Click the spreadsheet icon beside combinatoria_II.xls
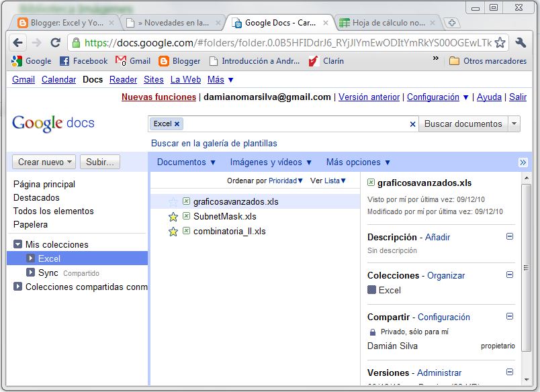Screen dimensions: 540x392 coord(186,231)
